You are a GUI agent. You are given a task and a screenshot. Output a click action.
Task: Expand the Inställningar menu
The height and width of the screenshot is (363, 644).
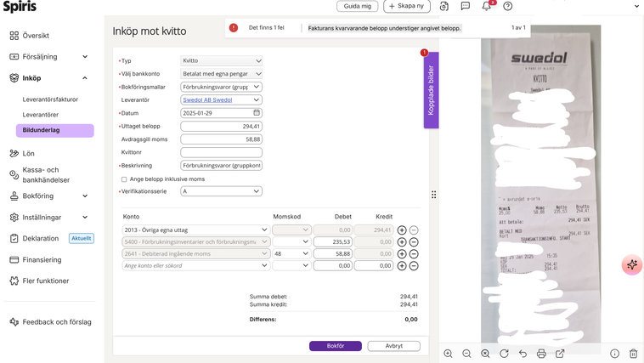coord(85,218)
